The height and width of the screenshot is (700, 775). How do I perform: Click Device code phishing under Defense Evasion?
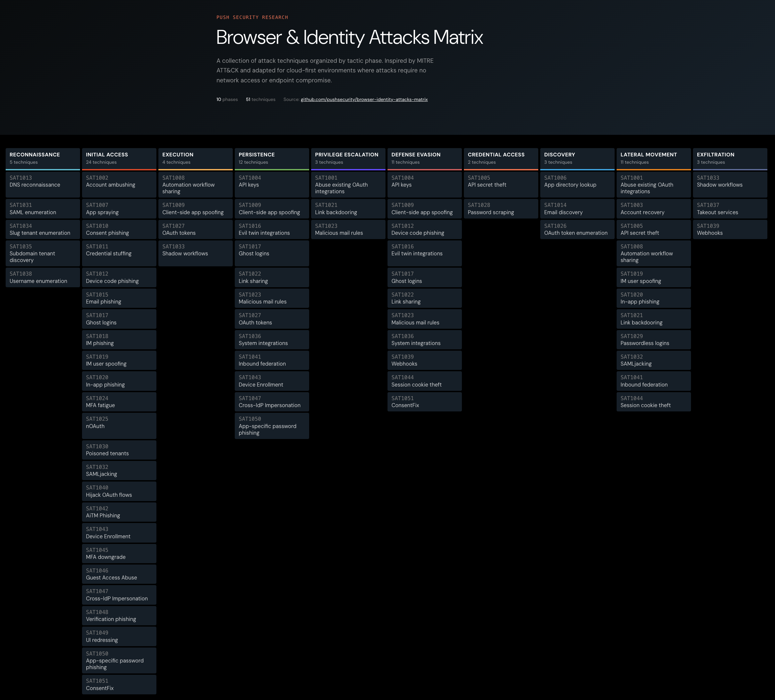[x=425, y=229]
